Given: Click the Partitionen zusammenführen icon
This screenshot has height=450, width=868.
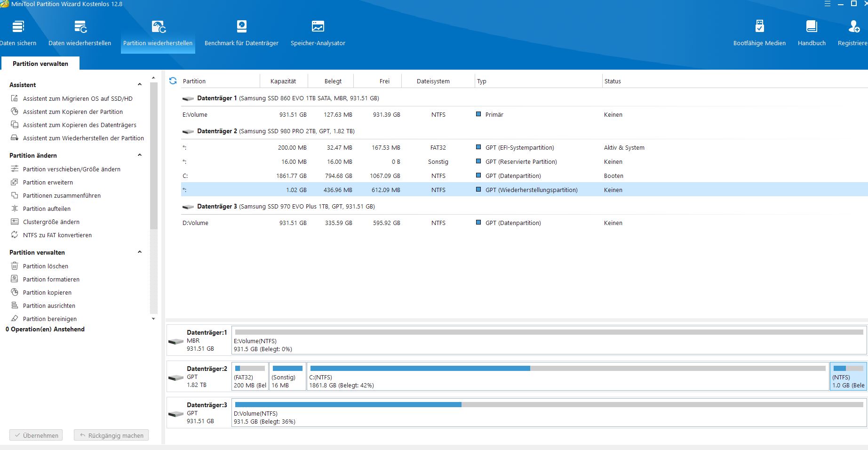Looking at the screenshot, I should coord(15,195).
